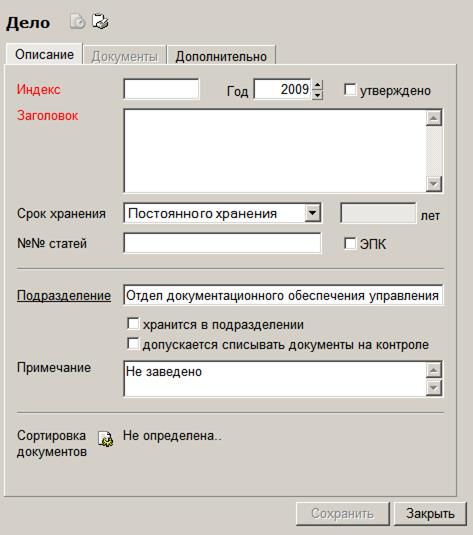The width and height of the screenshot is (473, 535).
Task: Check допускается списывать документы на контроле
Action: [132, 344]
